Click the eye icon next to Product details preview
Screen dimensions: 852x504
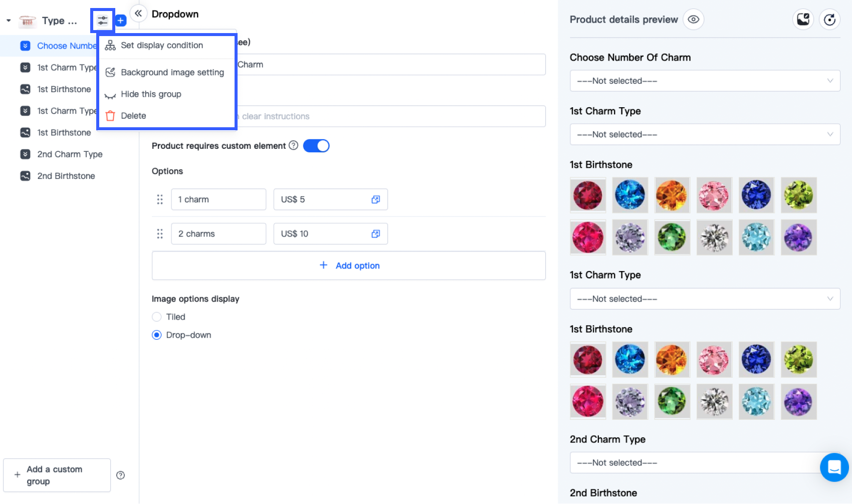[693, 19]
